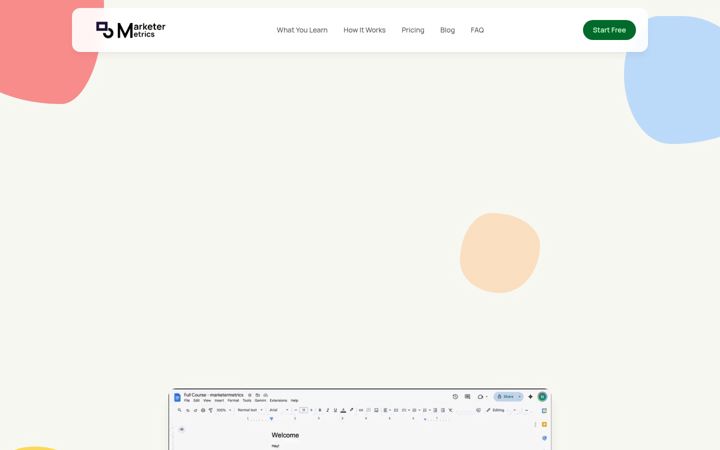Screen dimensions: 720x450
Task: Open the File menu in Docs
Action: click(x=187, y=400)
